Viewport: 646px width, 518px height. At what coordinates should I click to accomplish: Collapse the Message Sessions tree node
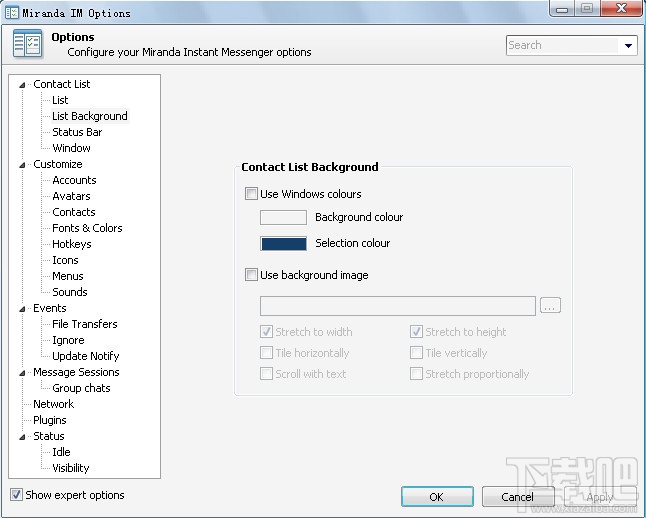click(x=22, y=373)
